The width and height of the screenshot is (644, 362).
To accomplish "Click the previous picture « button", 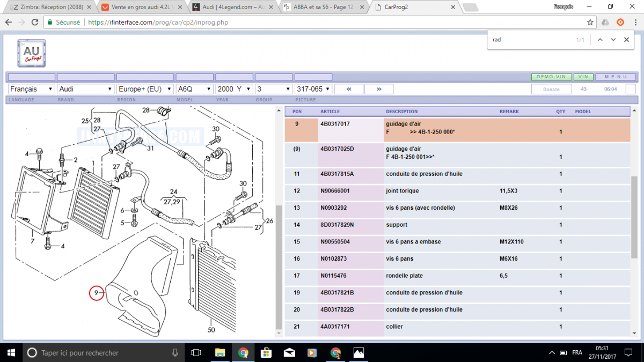I will (x=349, y=89).
